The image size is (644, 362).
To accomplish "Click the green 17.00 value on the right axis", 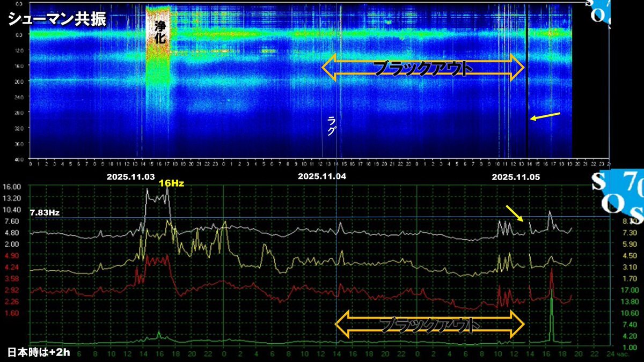I will 624,290.
